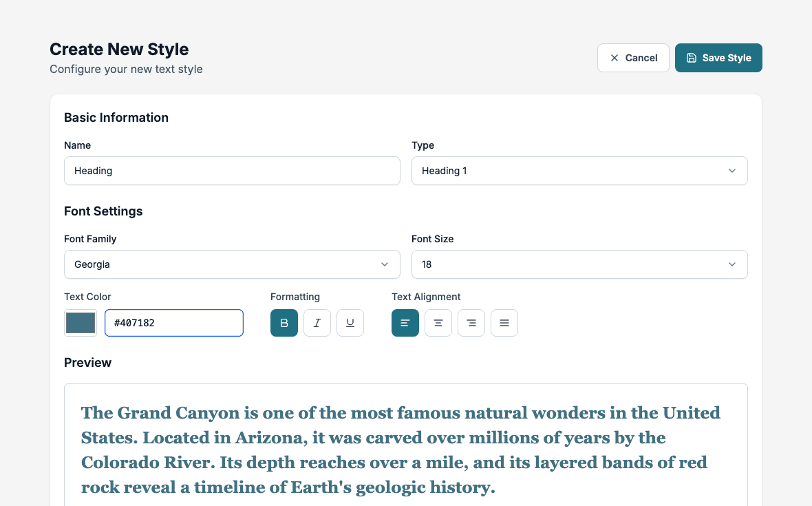Toggle italic formatting button
The width and height of the screenshot is (812, 506).
click(x=317, y=323)
